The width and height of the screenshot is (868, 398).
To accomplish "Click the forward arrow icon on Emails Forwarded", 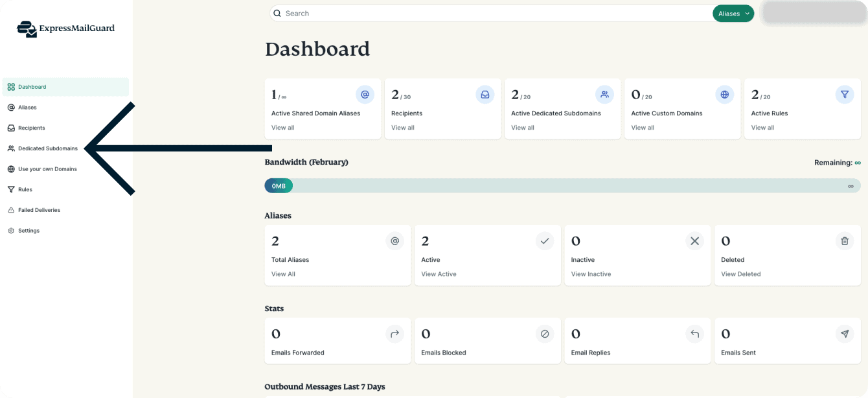I will pos(394,334).
